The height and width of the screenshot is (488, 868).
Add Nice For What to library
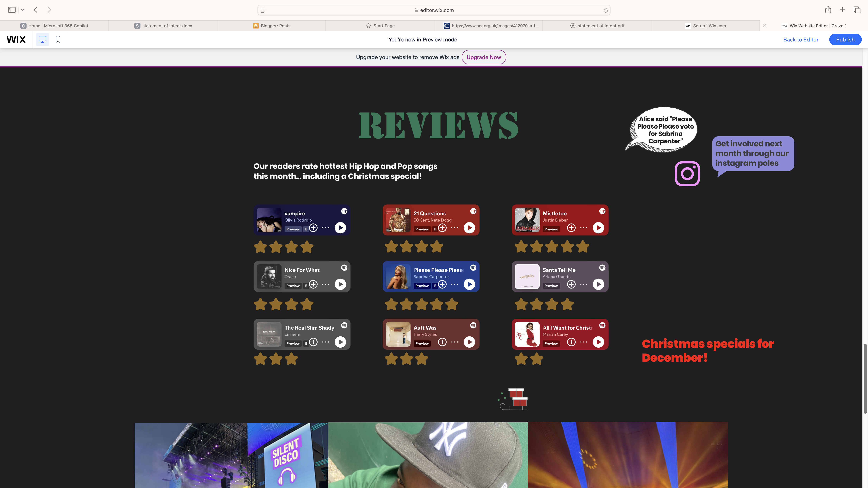313,284
